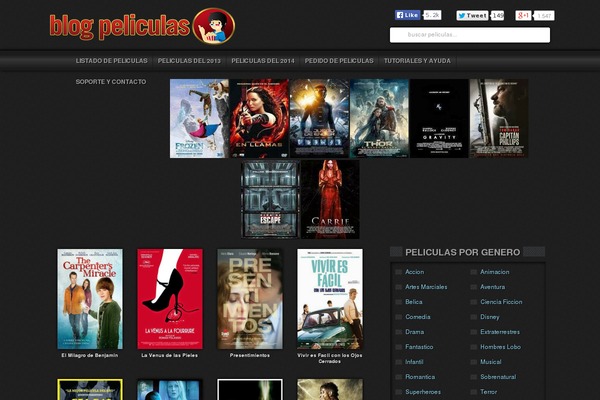
Task: Select the Aventura genre
Action: [x=492, y=287]
